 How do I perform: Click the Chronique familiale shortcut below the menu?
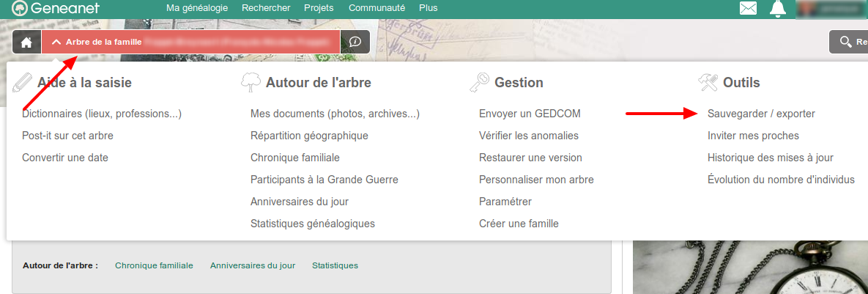tap(154, 265)
